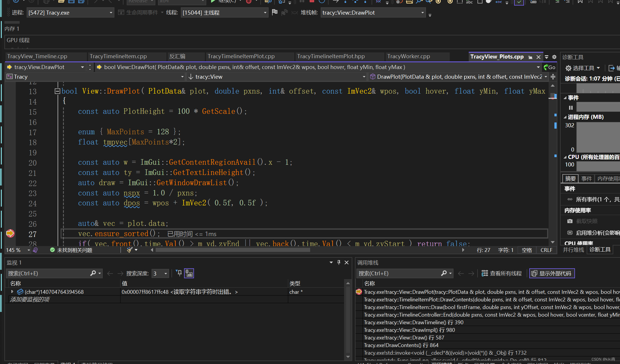Screen dimensions: 620x364
Task: Open the 事件 tab in diagnostic tools
Action: 586,178
